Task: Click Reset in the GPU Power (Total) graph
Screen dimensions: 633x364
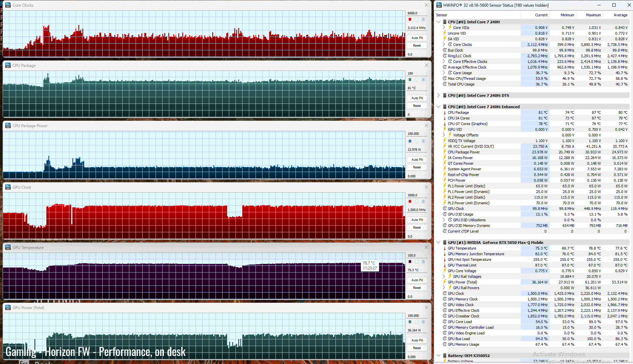Action: (x=417, y=348)
